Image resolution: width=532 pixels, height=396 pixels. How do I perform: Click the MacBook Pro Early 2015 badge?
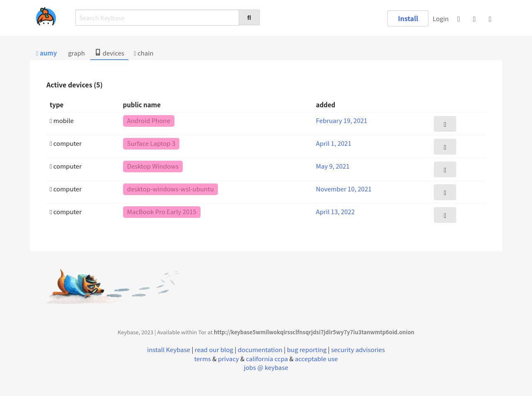[162, 212]
